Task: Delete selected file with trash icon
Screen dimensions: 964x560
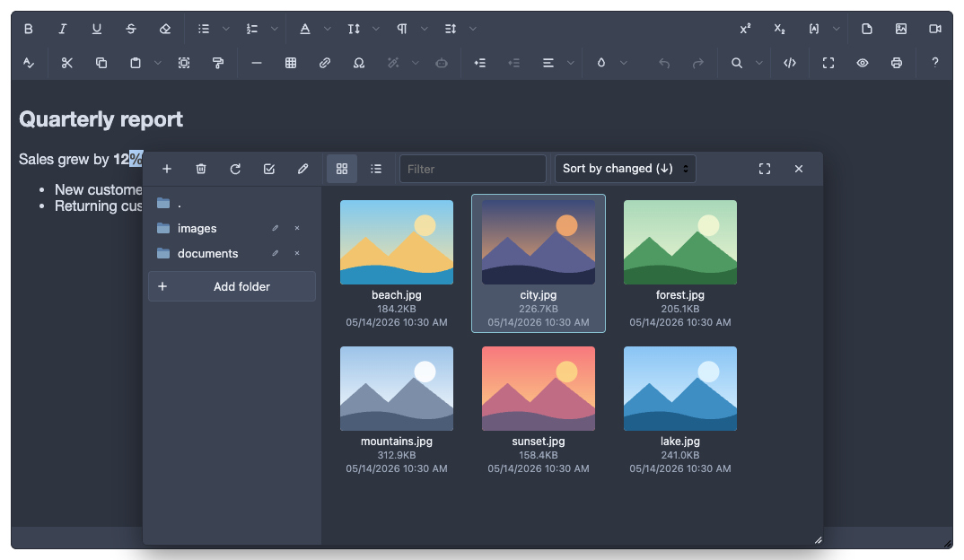Action: click(201, 169)
